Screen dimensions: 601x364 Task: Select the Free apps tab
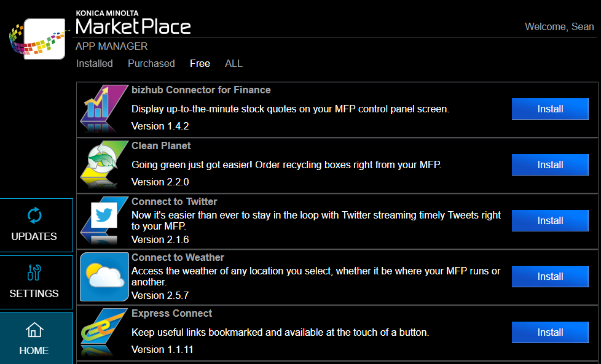(200, 64)
